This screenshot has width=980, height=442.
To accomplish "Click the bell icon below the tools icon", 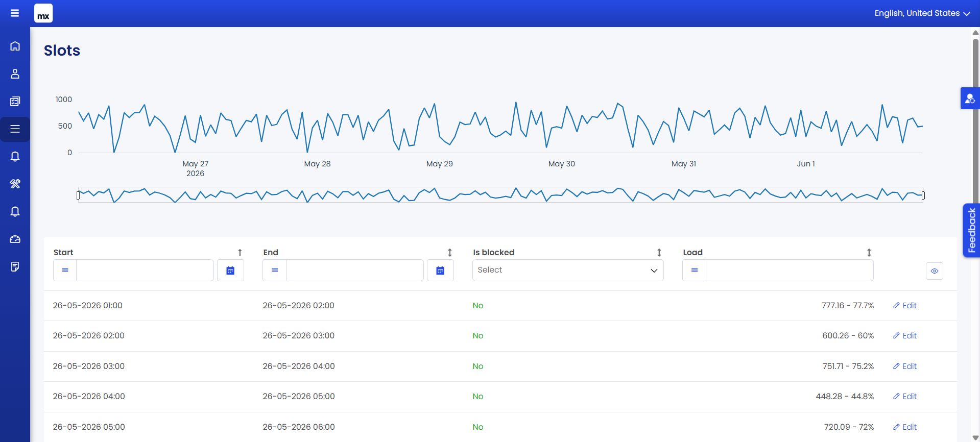I will point(15,211).
